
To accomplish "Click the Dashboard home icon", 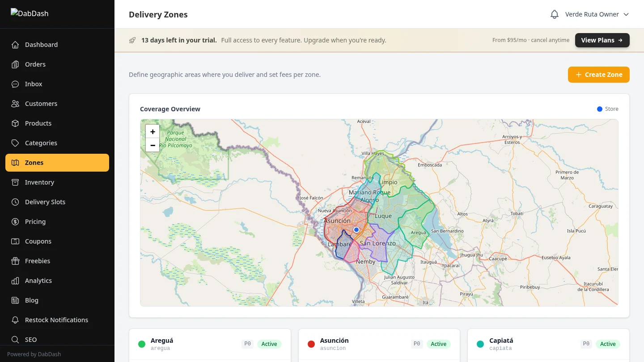I will (16, 45).
